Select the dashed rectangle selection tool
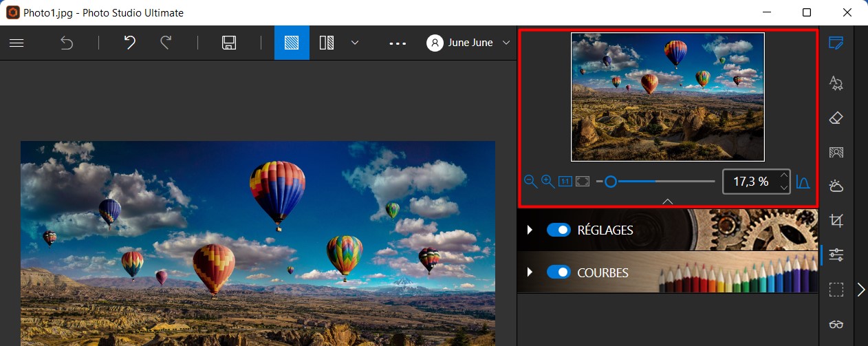Image resolution: width=868 pixels, height=346 pixels. [x=836, y=290]
